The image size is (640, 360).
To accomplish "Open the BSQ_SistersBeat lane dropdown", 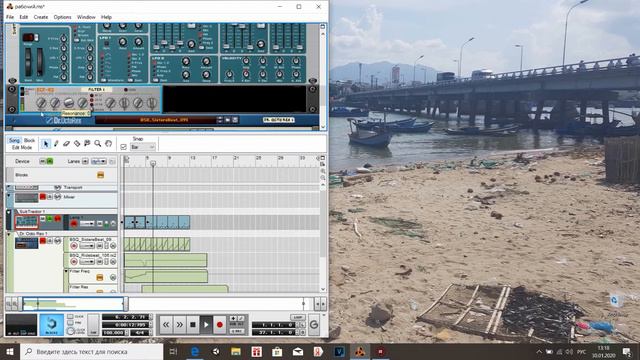I will (x=87, y=246).
